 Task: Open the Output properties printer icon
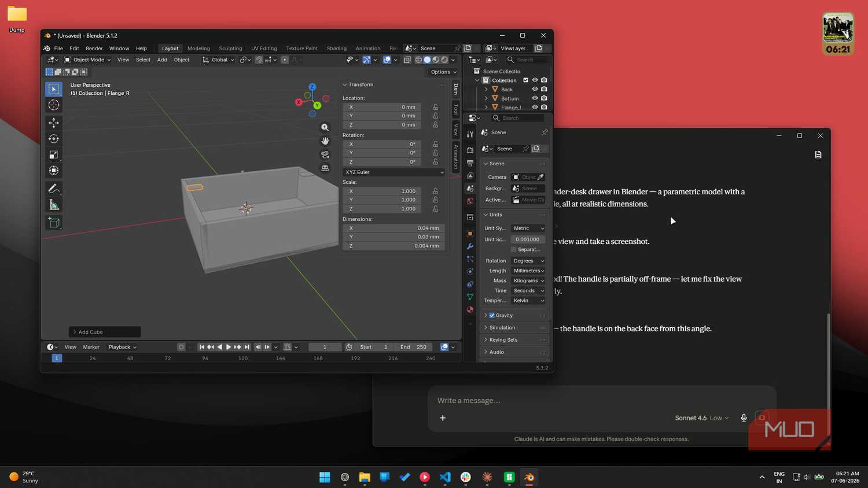tap(470, 163)
